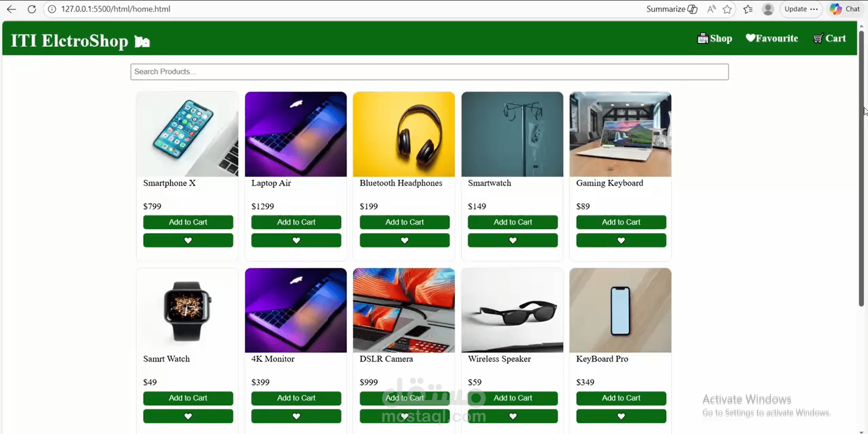Add Smartphone X to the cart
Screen dimensions: 868x434
pos(188,222)
